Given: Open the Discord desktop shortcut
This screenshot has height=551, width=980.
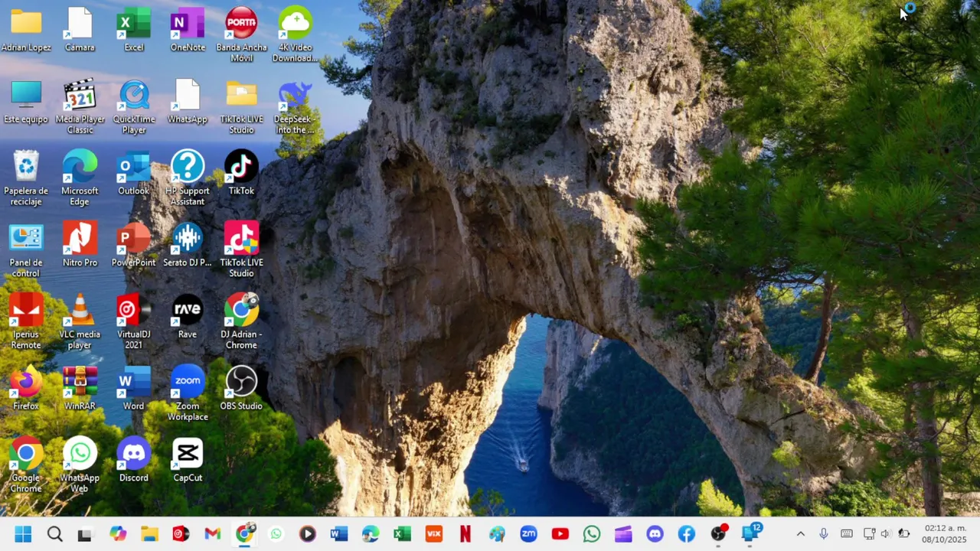Looking at the screenshot, I should [134, 460].
